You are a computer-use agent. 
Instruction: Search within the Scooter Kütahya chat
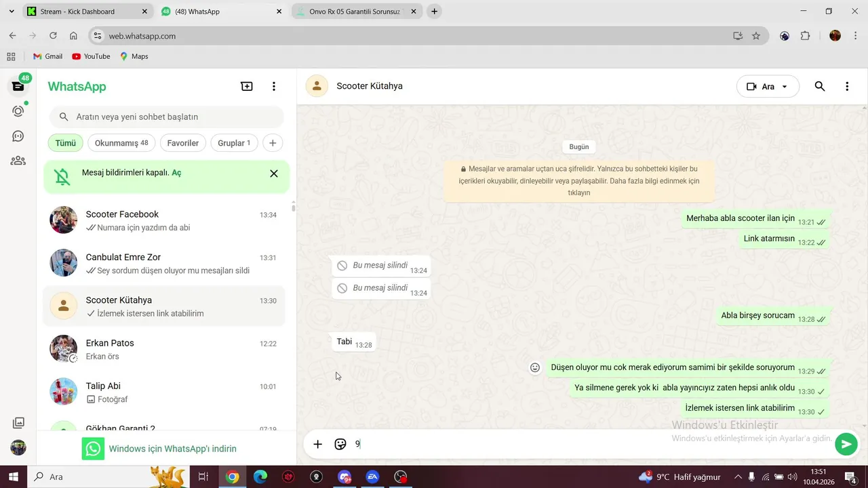pos(820,86)
